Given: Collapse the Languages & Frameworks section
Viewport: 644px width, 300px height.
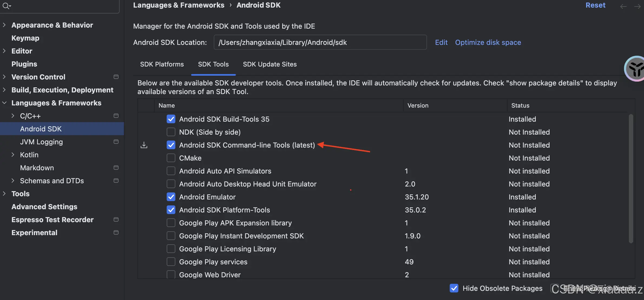Looking at the screenshot, I should [x=4, y=103].
